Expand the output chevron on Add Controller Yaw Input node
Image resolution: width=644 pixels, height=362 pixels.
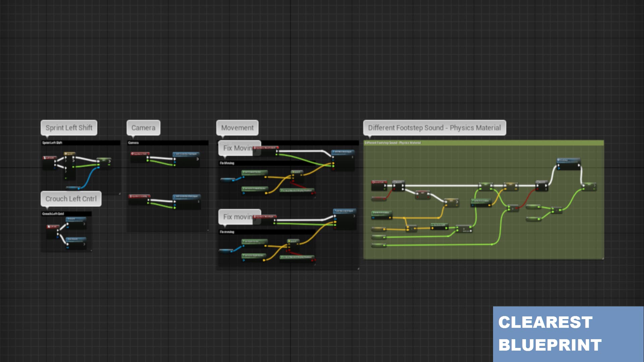click(x=198, y=159)
